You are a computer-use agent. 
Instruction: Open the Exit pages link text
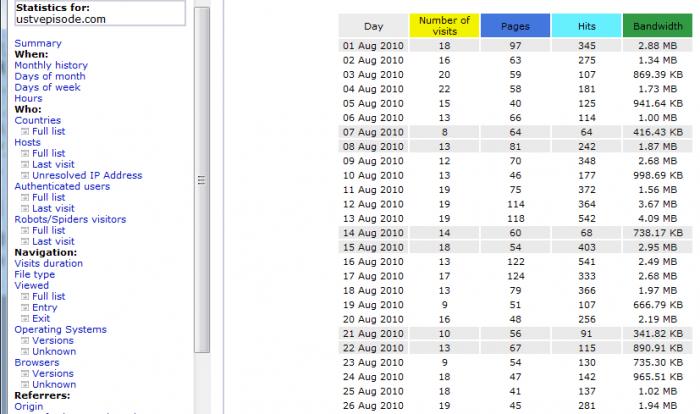[41, 318]
